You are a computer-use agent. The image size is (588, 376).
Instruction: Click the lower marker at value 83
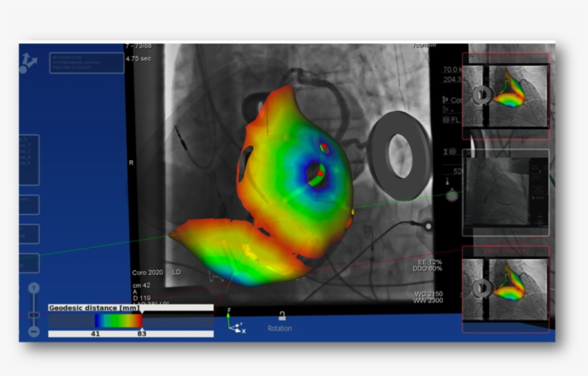click(141, 330)
